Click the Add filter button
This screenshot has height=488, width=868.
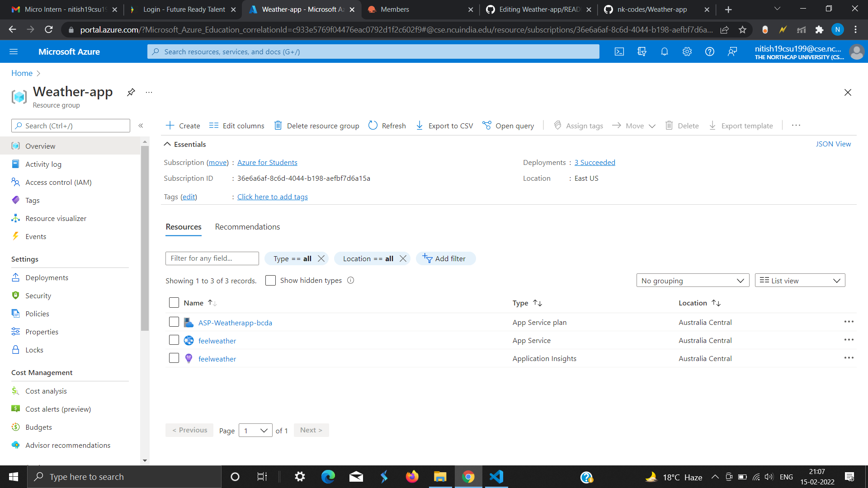[445, 258]
